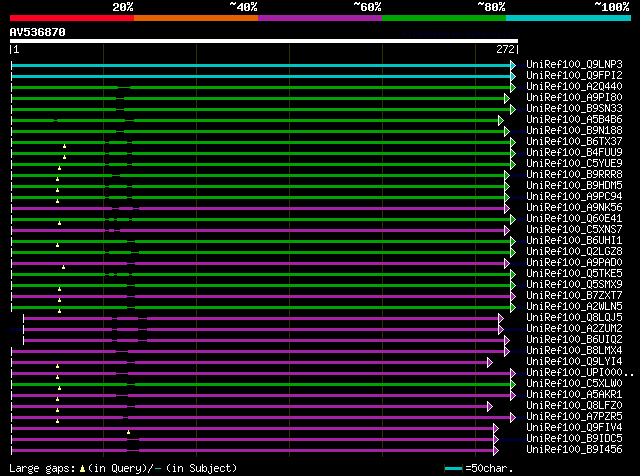640x476 pixels.
Task: Click UniRef100_C5XNS7 text
Action: click(574, 230)
